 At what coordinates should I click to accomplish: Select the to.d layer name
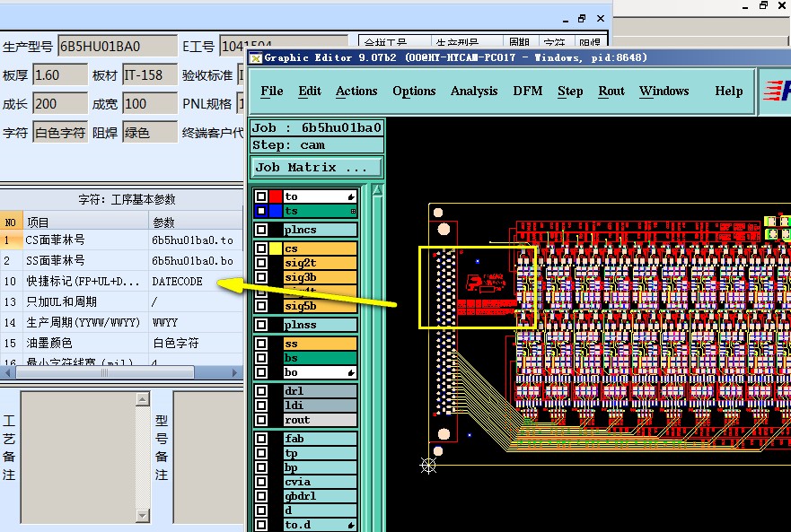(x=321, y=525)
